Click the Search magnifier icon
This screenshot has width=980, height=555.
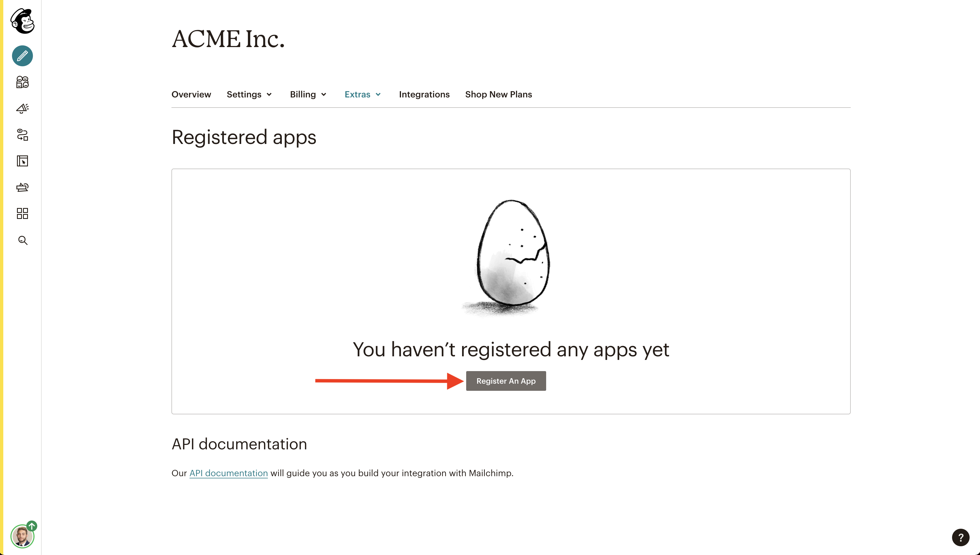point(23,240)
